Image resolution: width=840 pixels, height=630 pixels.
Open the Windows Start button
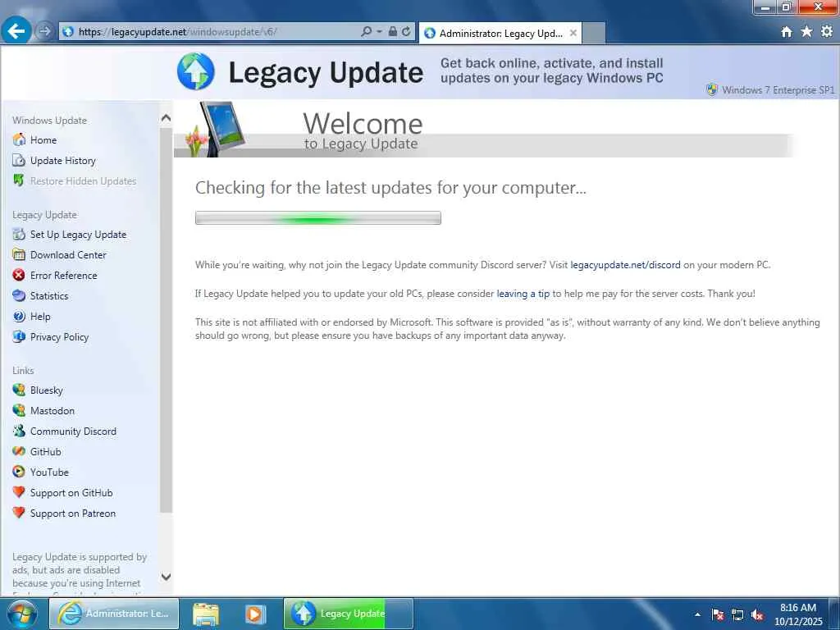(21, 614)
